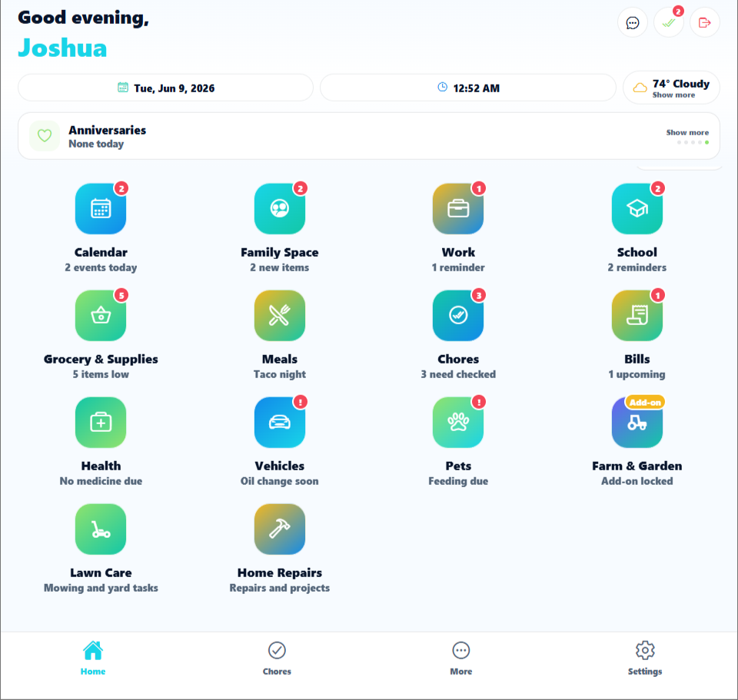Click the cloudy weather icon
Viewport: 738px width, 700px height.
640,88
